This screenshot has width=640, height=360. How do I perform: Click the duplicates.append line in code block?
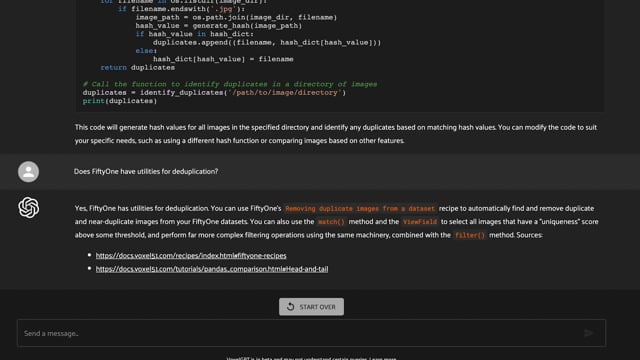click(x=267, y=42)
